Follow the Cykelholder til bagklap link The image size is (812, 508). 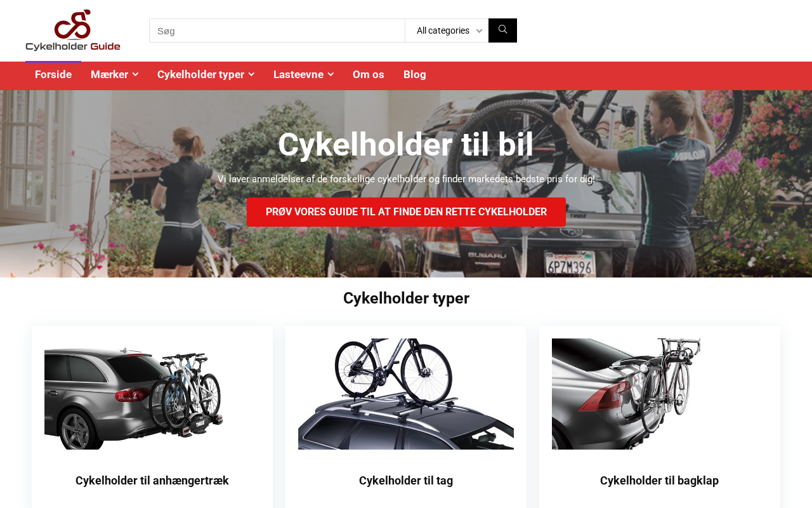point(659,481)
